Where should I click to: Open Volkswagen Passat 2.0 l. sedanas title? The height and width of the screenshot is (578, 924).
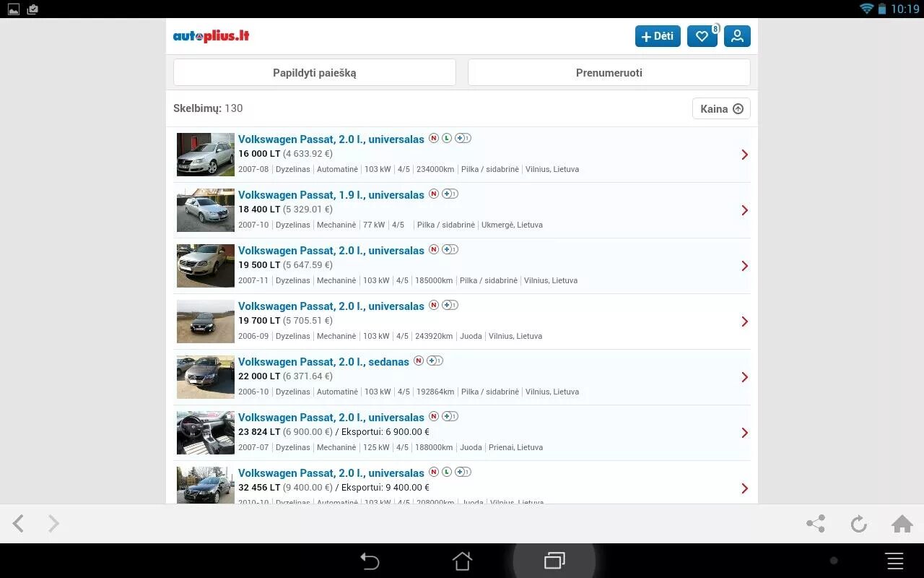323,362
